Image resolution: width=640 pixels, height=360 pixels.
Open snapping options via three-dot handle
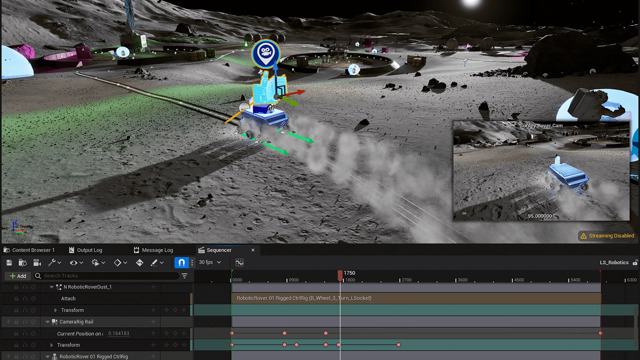click(x=192, y=262)
